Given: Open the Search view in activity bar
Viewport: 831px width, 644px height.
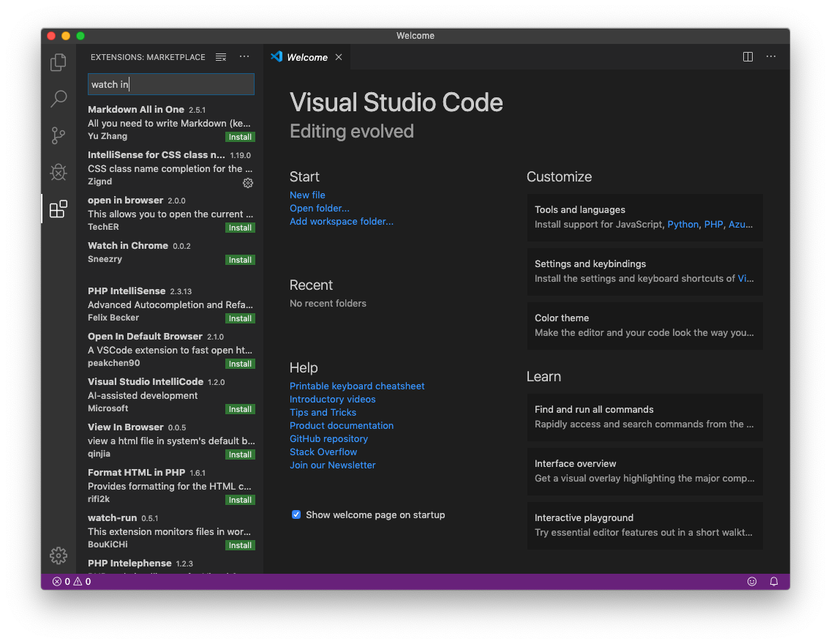Looking at the screenshot, I should coord(59,99).
